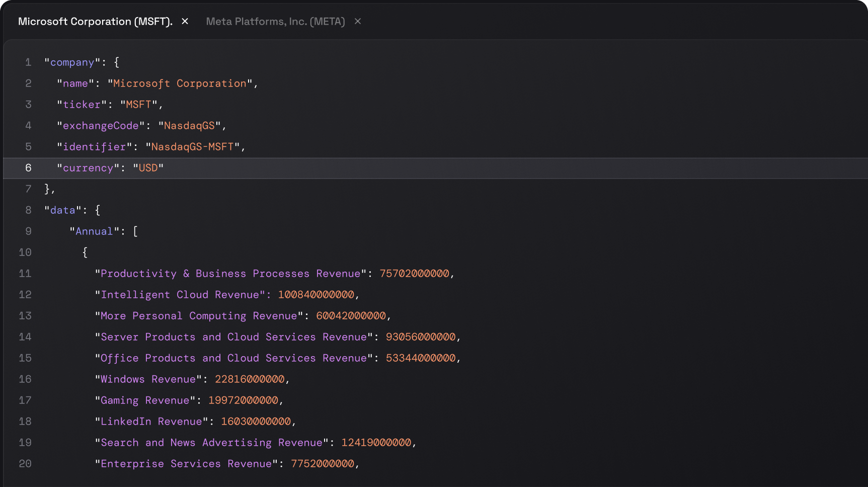Click the value 93056000000
Screen dimensions: 868x487
click(x=421, y=337)
